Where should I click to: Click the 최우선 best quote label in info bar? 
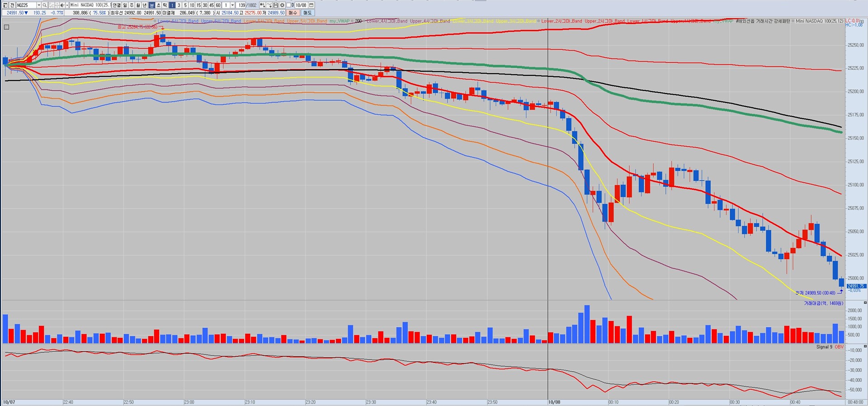(x=117, y=13)
